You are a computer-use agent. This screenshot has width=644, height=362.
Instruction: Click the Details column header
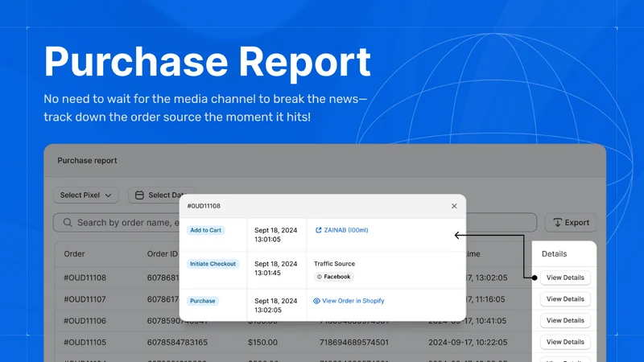[554, 253]
